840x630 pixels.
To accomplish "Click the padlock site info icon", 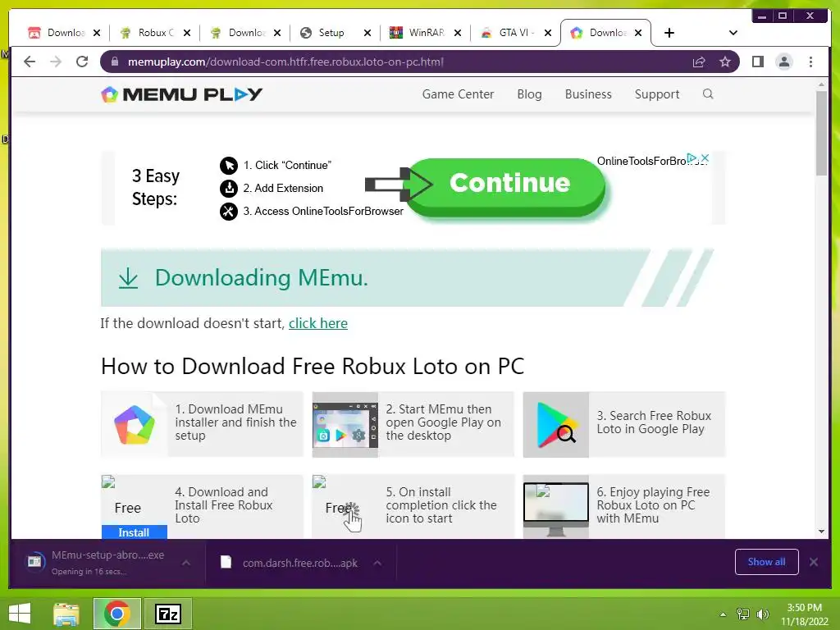I will click(x=115, y=62).
